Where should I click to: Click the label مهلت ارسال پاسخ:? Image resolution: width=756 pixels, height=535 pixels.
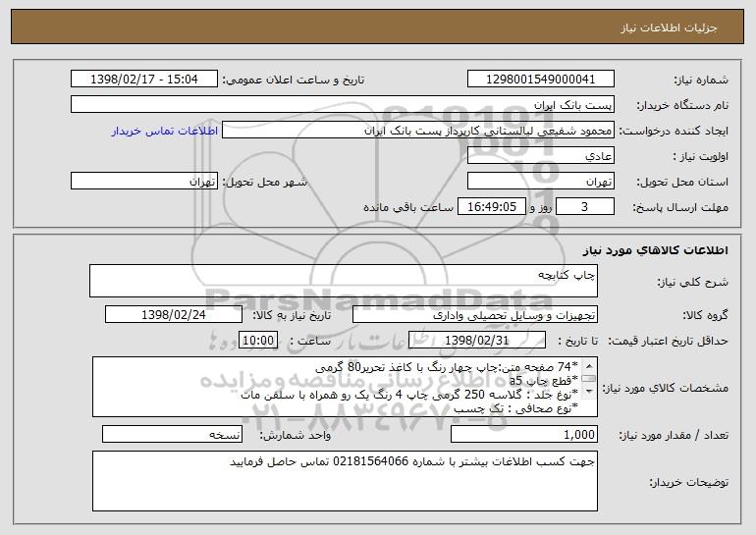680,207
